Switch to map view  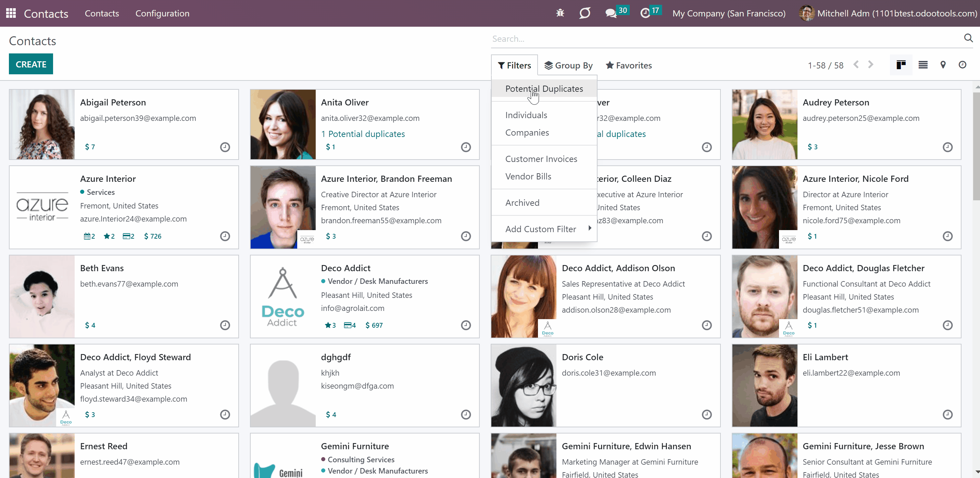click(943, 65)
